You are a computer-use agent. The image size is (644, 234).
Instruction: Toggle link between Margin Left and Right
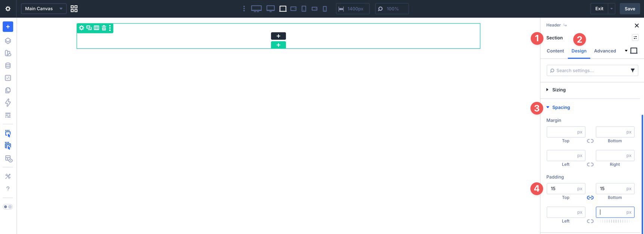click(x=590, y=165)
